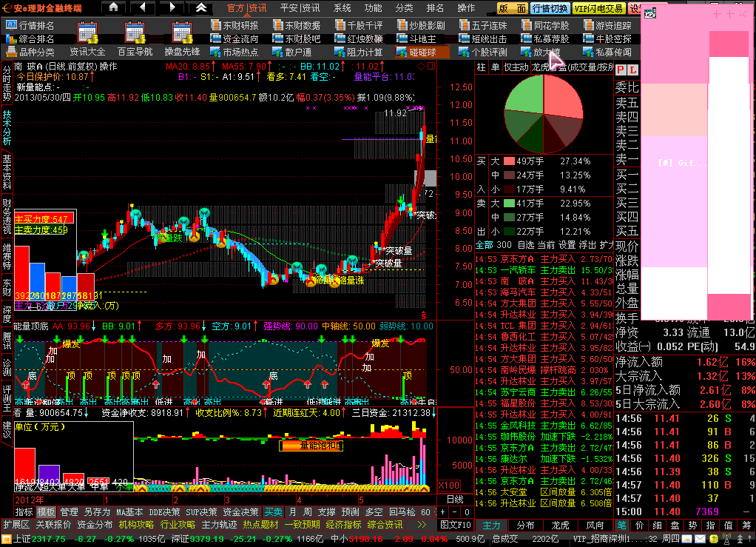Open the 热点题材 tab
Screen dimensions: 756x547
click(x=261, y=525)
